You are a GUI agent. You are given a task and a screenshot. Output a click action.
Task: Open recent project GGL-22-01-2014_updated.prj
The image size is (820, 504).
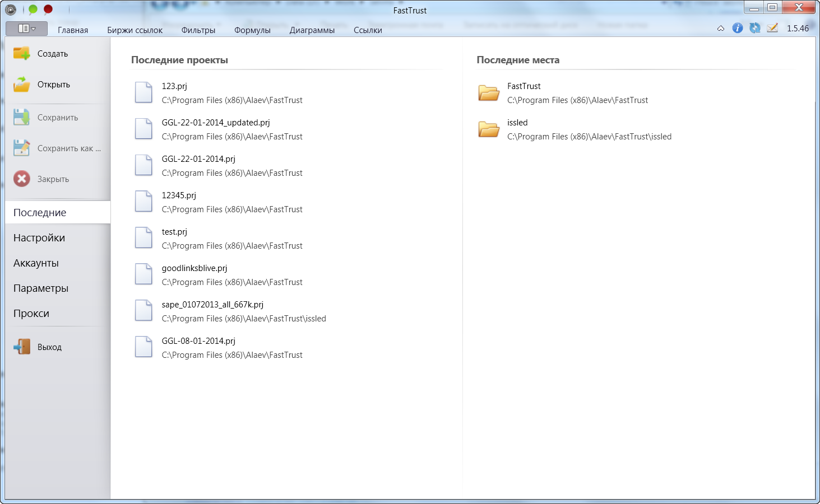coord(216,123)
